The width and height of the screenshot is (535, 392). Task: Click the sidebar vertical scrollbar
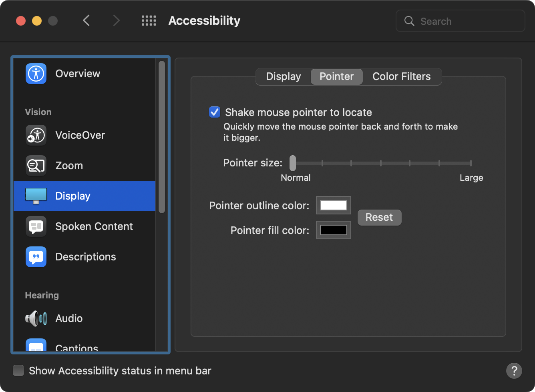tap(162, 136)
